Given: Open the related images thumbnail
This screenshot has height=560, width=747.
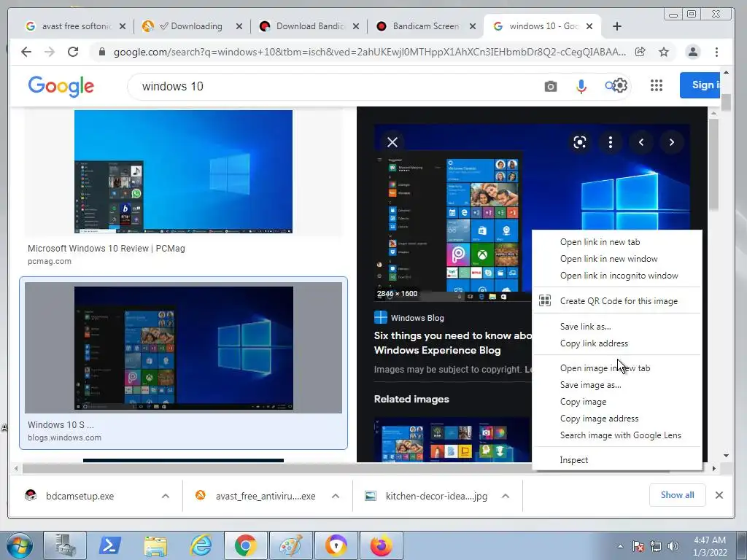Looking at the screenshot, I should [x=452, y=440].
